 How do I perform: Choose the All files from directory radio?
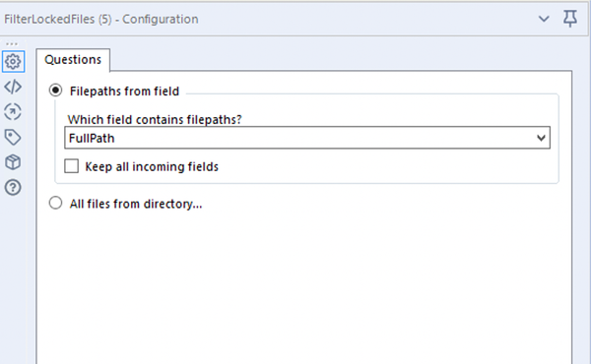pos(55,203)
